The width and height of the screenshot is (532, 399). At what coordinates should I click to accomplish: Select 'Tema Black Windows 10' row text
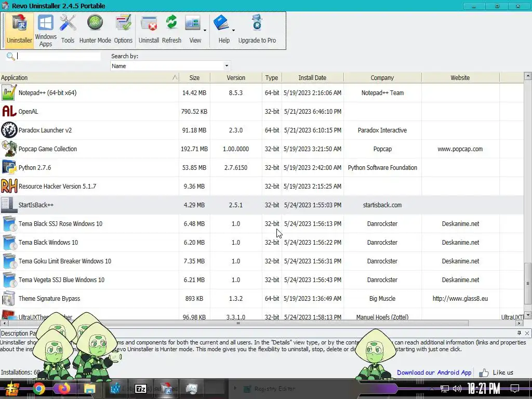click(48, 242)
